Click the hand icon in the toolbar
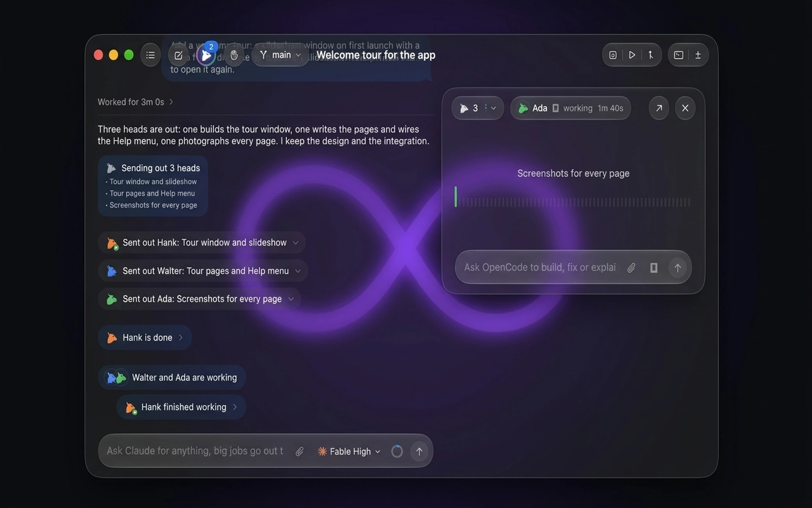This screenshot has height=508, width=812. coord(234,55)
